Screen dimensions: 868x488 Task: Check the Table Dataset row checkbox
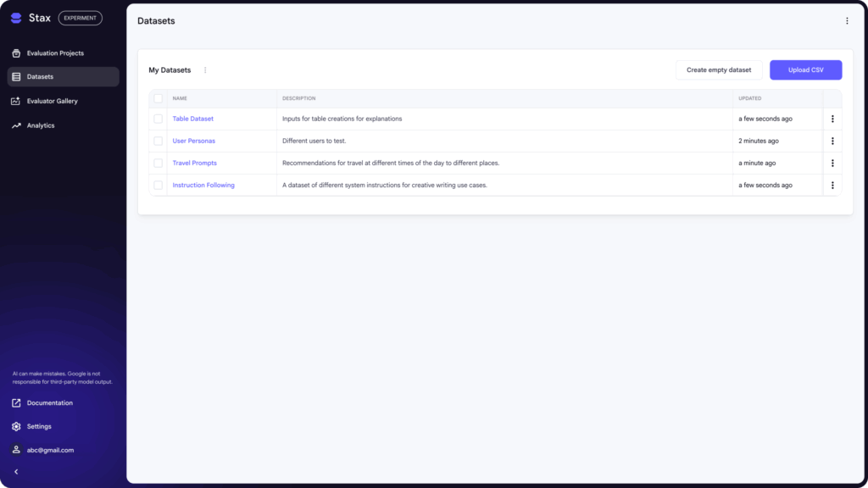(159, 119)
